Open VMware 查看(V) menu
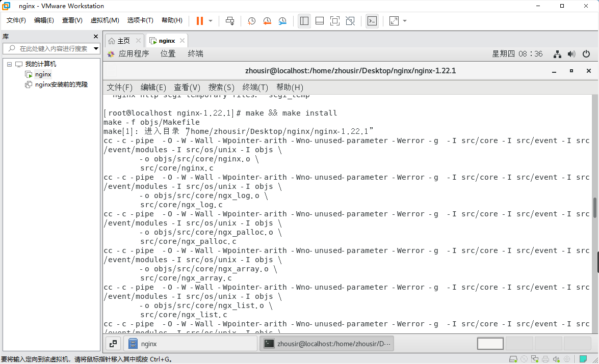This screenshot has width=599, height=364. pyautogui.click(x=72, y=20)
